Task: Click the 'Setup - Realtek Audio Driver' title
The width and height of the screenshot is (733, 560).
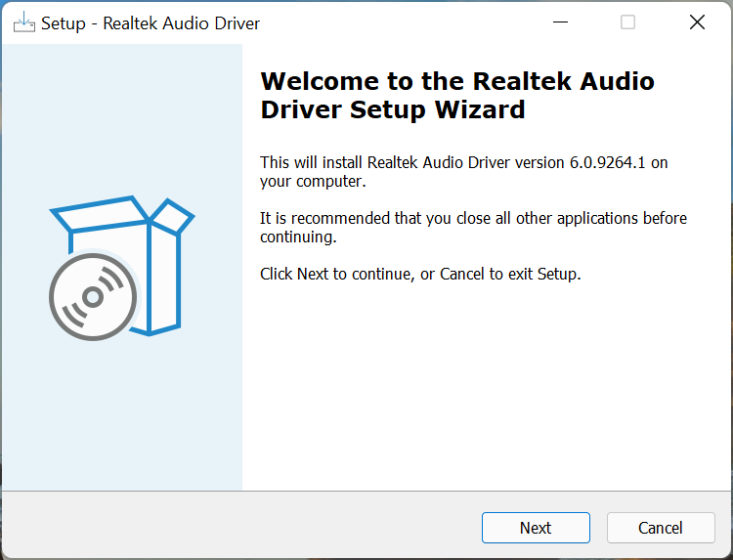Action: click(151, 23)
